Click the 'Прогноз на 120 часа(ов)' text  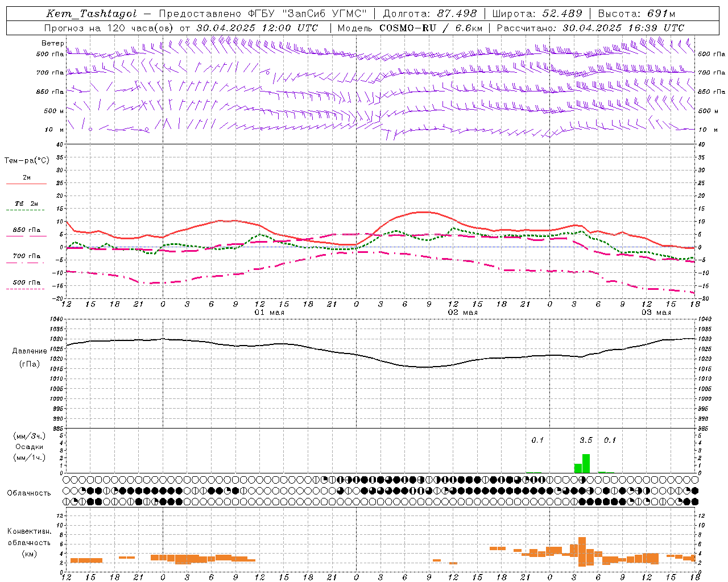[109, 28]
